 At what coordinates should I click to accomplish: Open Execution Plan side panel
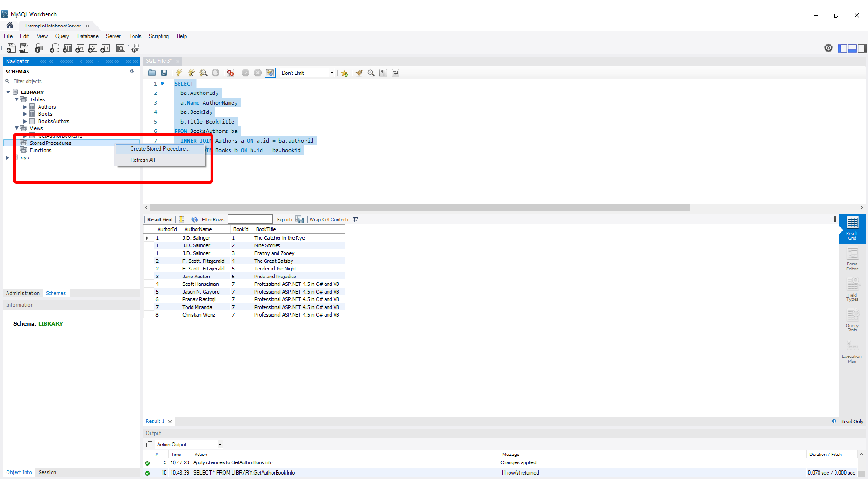[852, 352]
